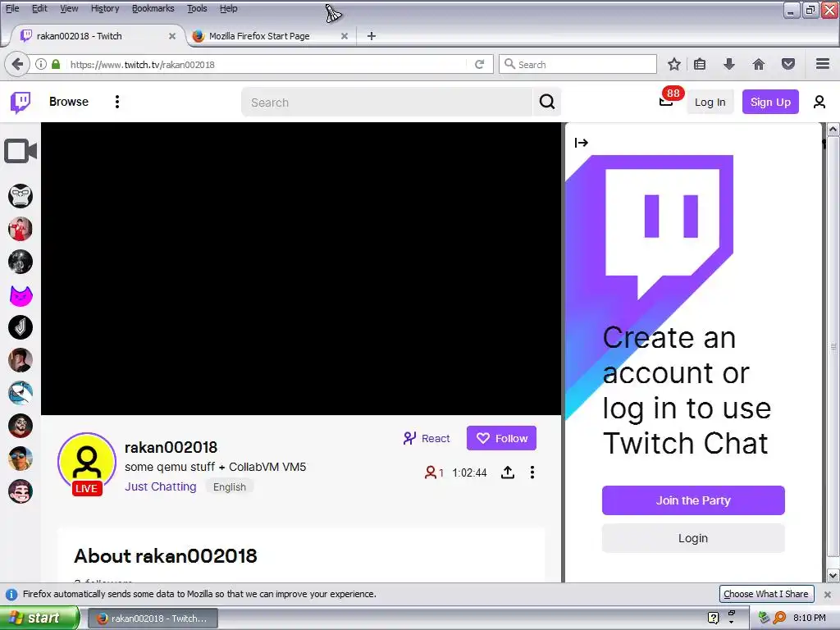This screenshot has width=840, height=630.
Task: Open the Downloads arrow icon
Action: 729,64
